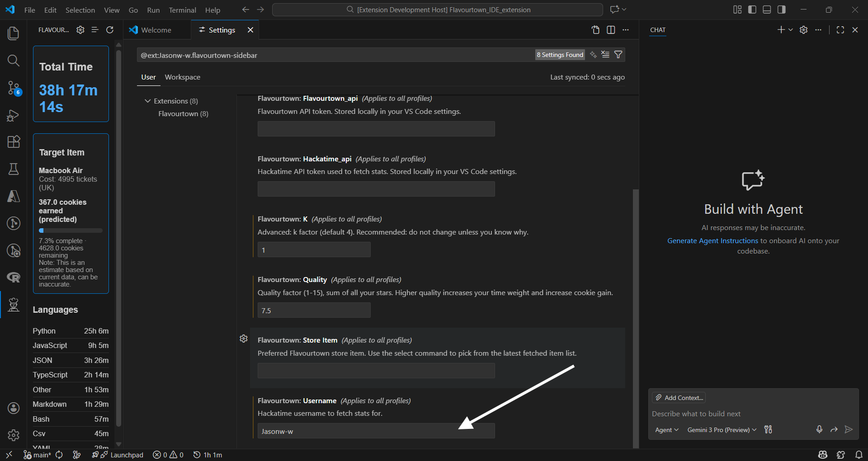Open settings filter funnel menu
868x461 pixels.
tap(618, 55)
